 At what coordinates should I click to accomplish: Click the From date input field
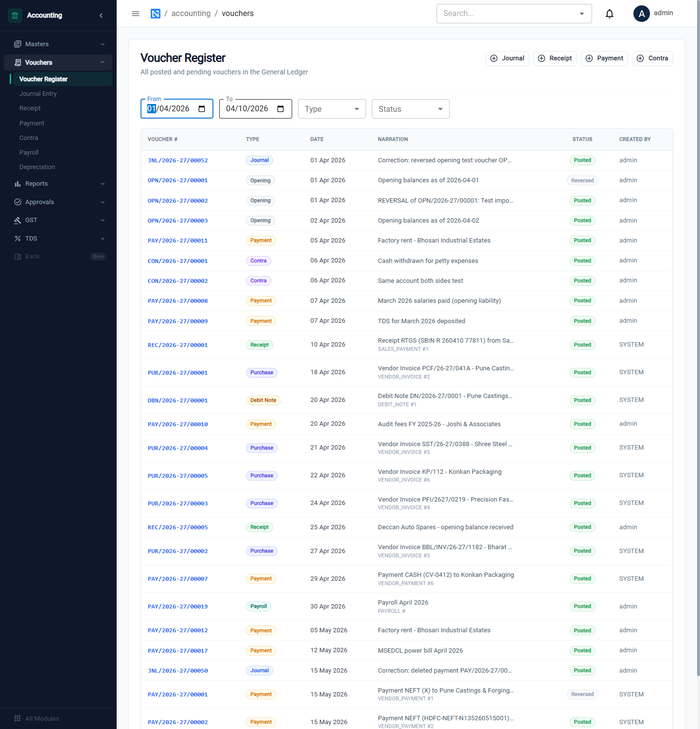coord(177,109)
